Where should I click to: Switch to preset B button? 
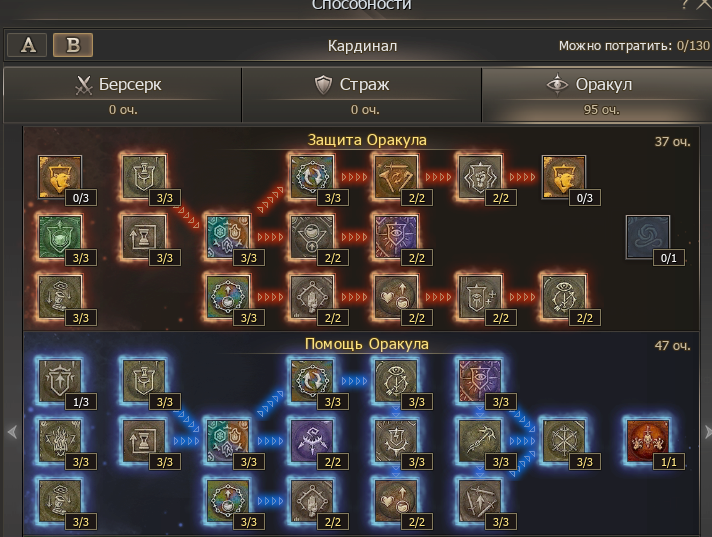(x=73, y=45)
